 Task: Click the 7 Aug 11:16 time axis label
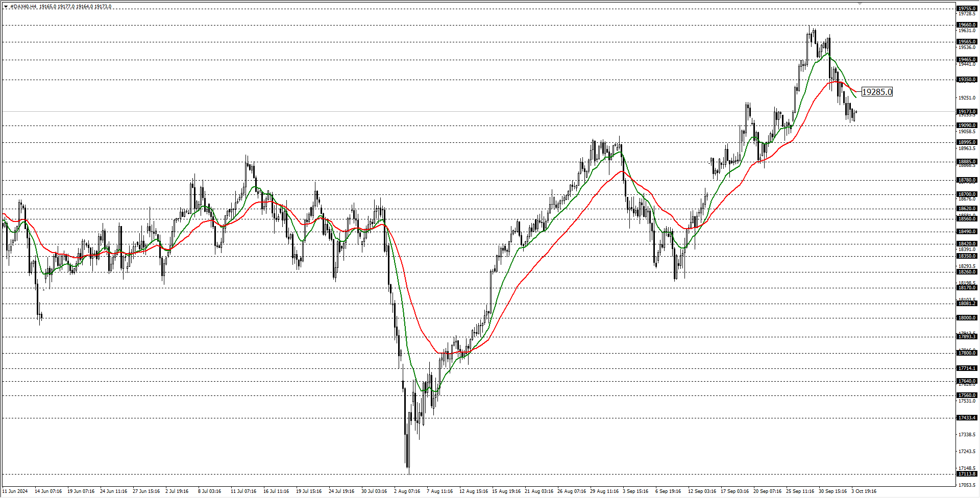[x=439, y=491]
